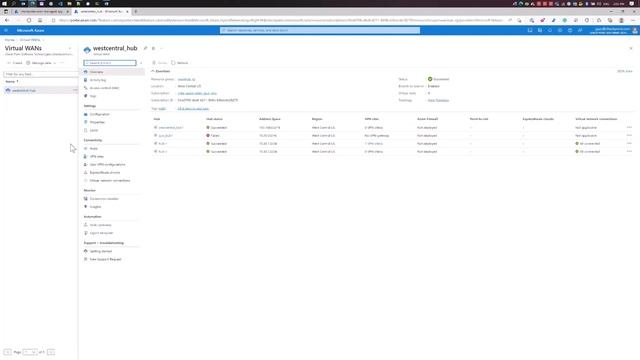Open Export template under Automation
Screen dimensions: 640x360
[101, 233]
